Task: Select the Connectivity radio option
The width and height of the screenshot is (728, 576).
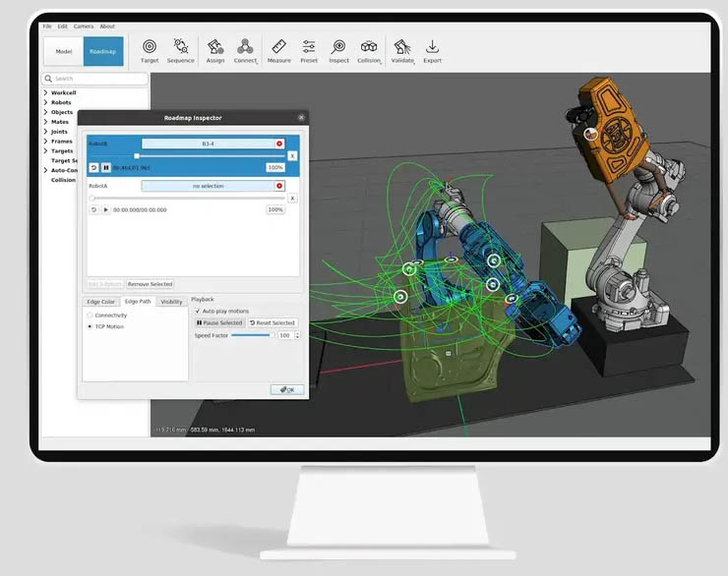Action: tap(91, 316)
